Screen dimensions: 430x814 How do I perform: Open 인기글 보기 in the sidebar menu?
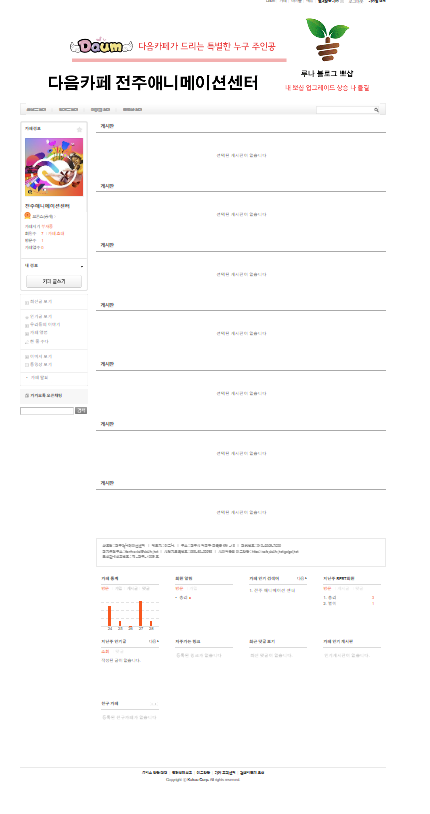(x=41, y=317)
